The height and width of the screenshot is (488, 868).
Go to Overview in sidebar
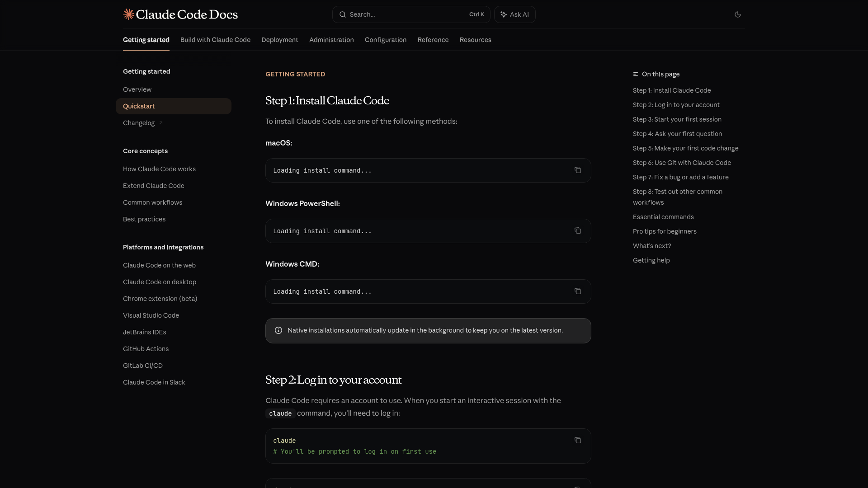pos(174,89)
